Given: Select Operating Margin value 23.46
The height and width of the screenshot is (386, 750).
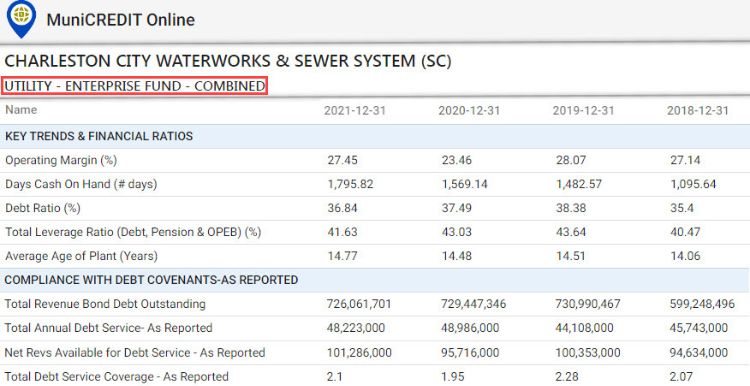Looking at the screenshot, I should [x=457, y=160].
